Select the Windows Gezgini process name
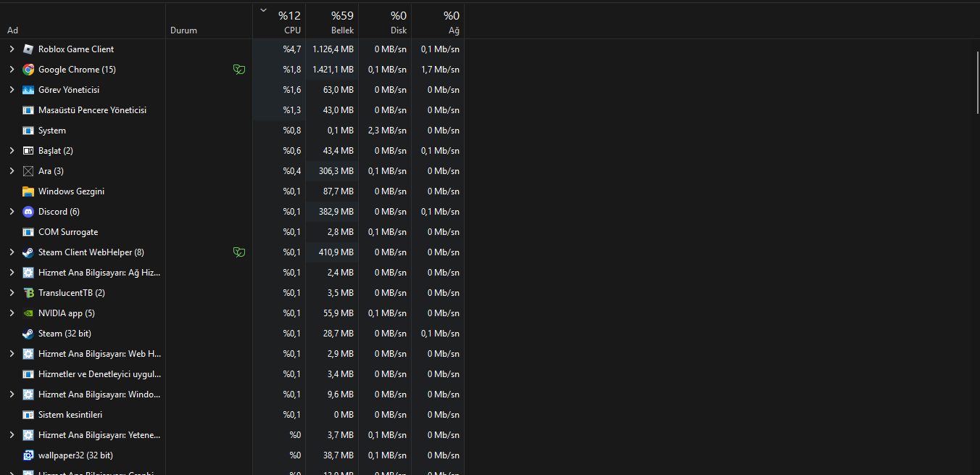 click(x=71, y=191)
